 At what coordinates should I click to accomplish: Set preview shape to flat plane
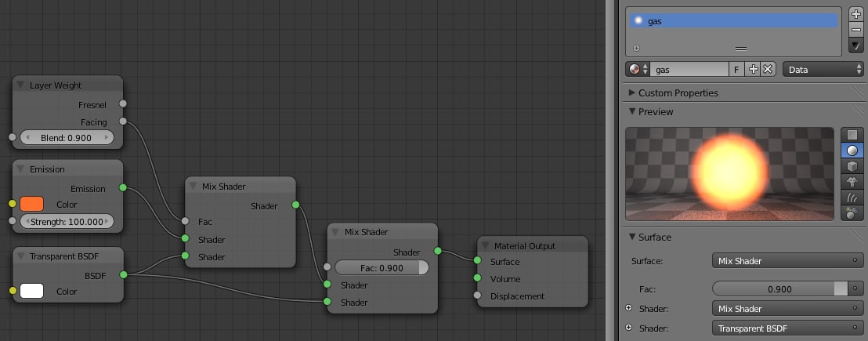click(852, 135)
